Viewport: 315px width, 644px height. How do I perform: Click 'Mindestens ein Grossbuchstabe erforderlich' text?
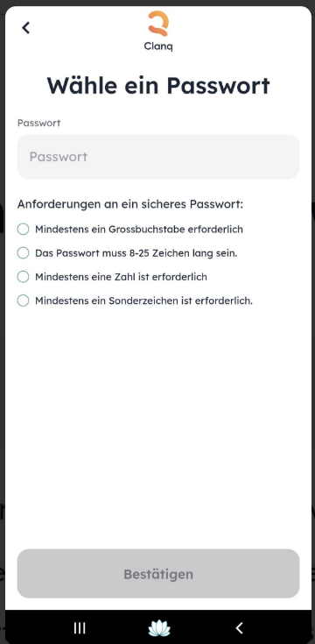click(x=139, y=230)
